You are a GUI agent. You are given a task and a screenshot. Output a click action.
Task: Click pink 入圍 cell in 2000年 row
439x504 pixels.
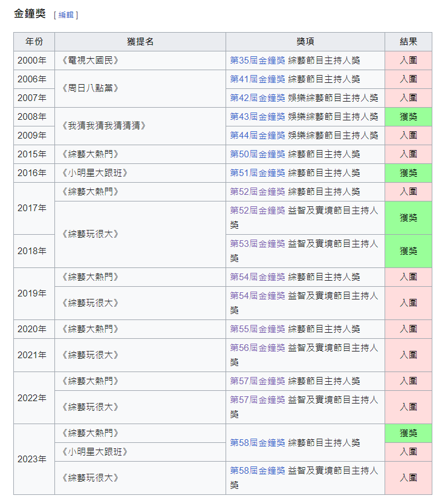tap(408, 61)
